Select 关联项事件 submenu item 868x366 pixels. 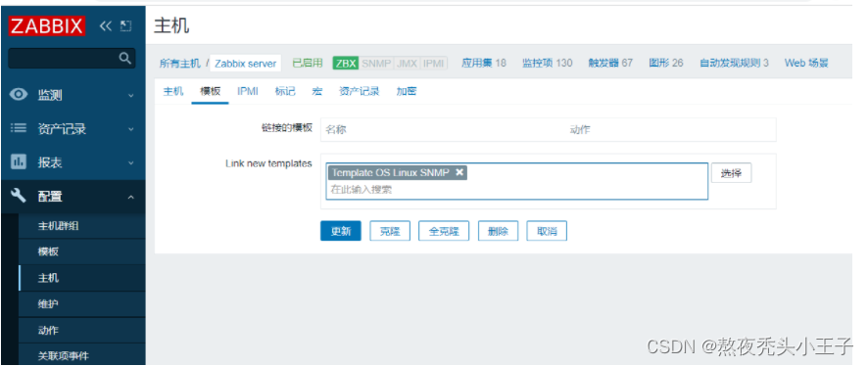[63, 356]
